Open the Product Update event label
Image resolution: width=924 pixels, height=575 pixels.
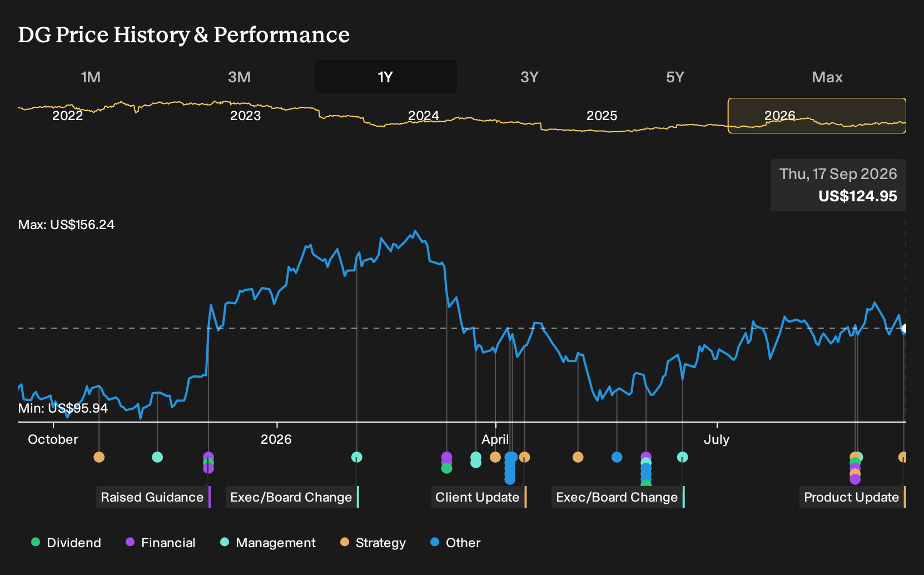point(852,497)
